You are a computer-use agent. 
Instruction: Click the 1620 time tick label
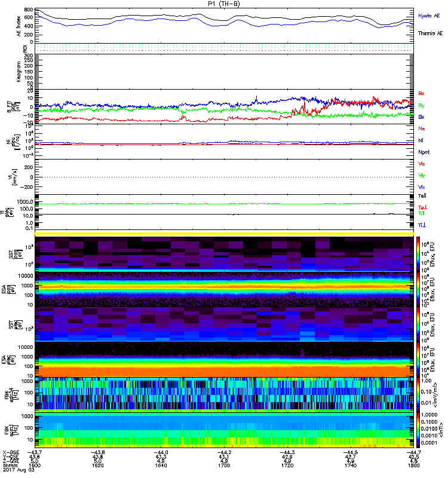[x=98, y=465]
